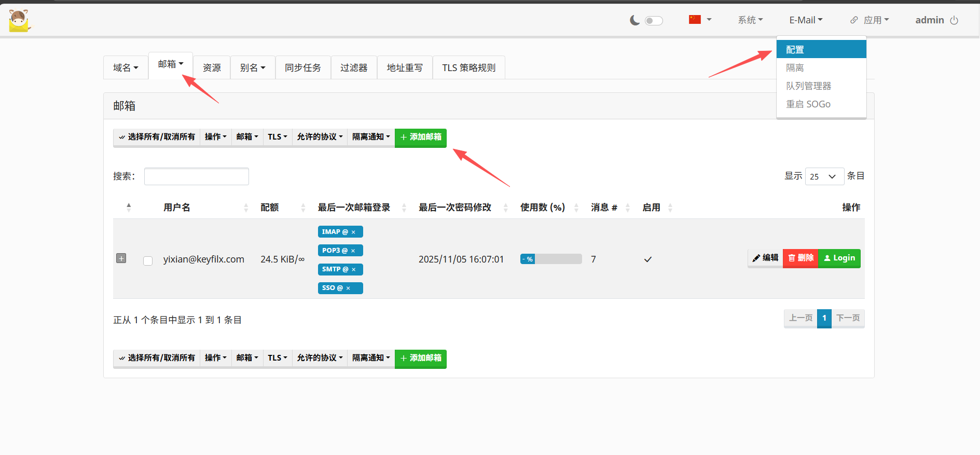Click the red 删除 button
The width and height of the screenshot is (980, 455).
click(800, 258)
